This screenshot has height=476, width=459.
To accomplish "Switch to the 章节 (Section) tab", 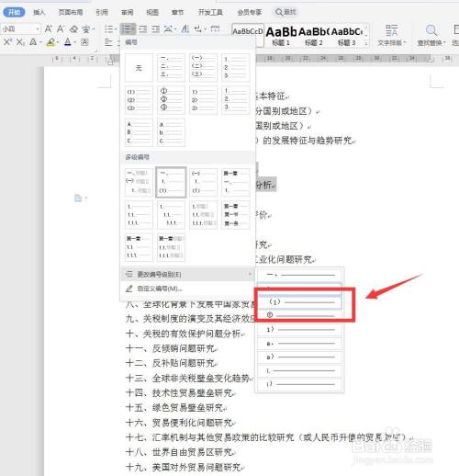I will (177, 12).
